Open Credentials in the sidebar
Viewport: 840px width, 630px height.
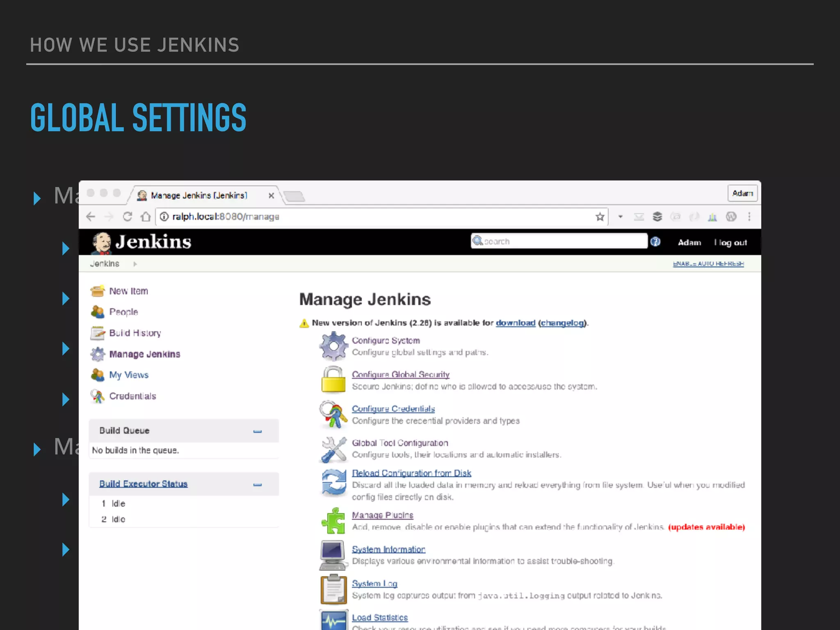[x=132, y=396]
